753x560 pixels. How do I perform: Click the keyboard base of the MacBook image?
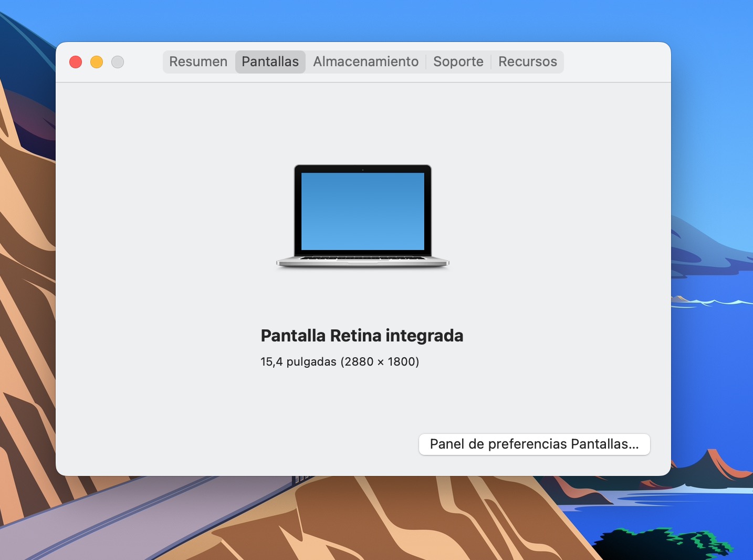tap(362, 261)
